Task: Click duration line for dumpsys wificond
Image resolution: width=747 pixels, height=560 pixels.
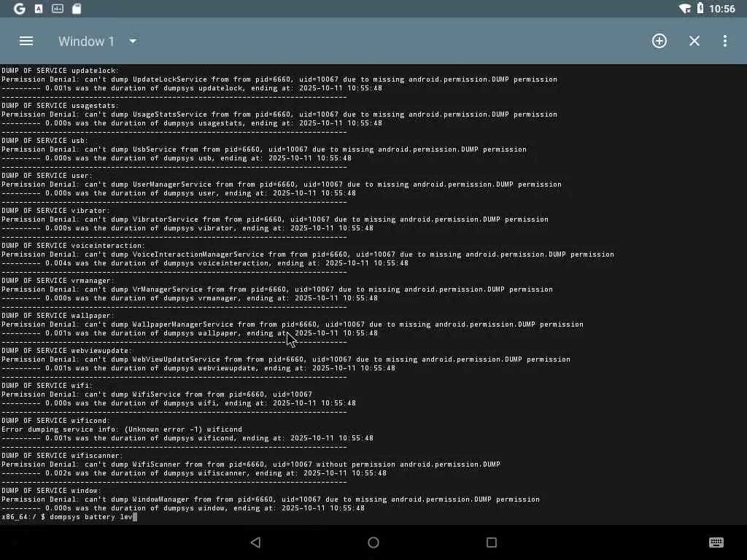Action: [187, 438]
